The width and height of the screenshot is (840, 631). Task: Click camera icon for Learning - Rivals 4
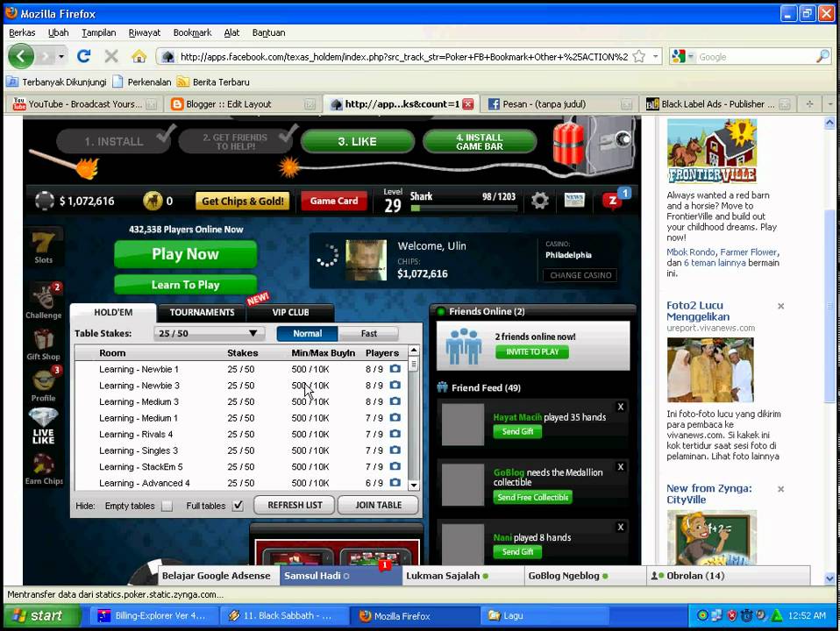395,434
